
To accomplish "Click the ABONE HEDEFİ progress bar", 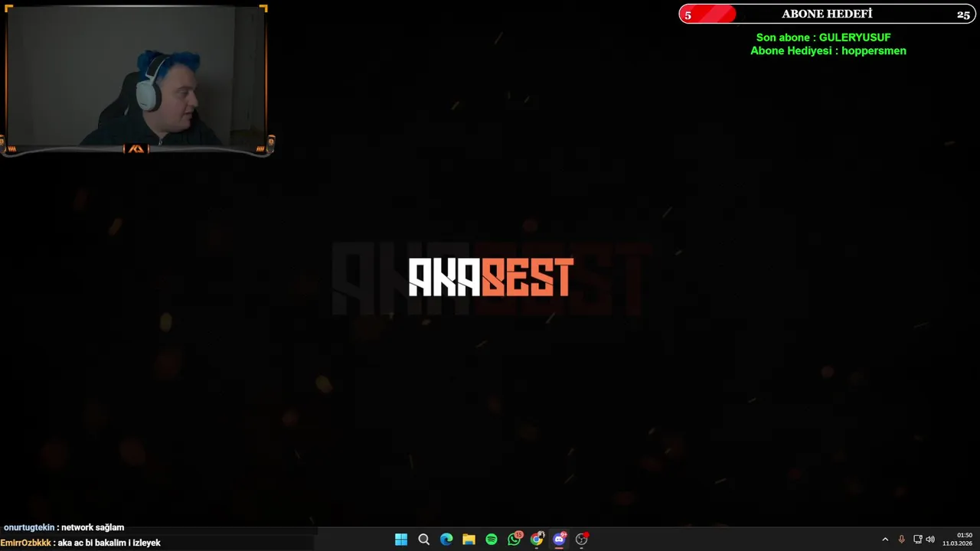I will click(827, 14).
